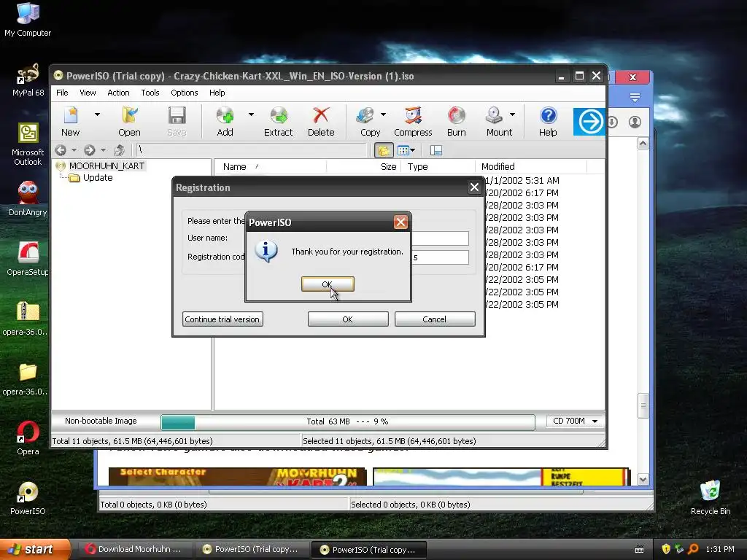747x560 pixels.
Task: Close the Registration dialog
Action: [x=474, y=187]
